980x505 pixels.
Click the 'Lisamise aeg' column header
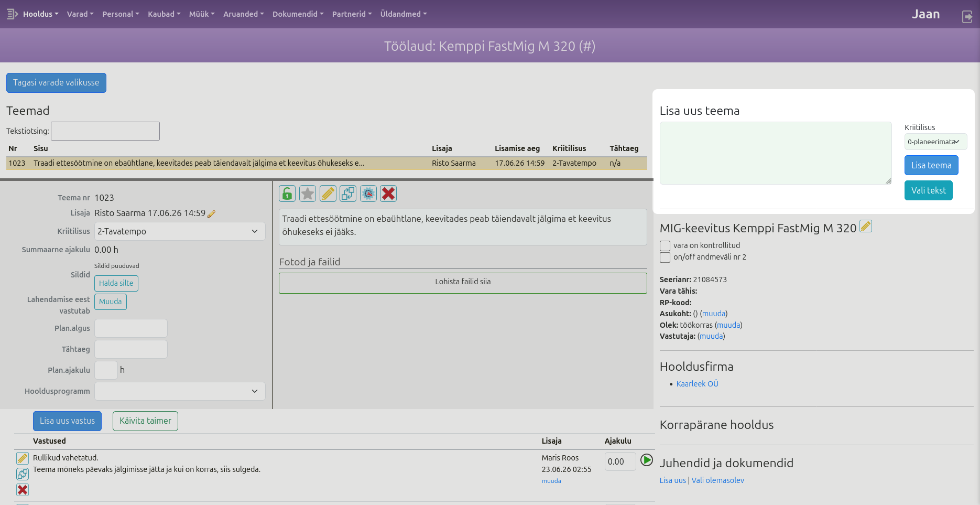(517, 148)
